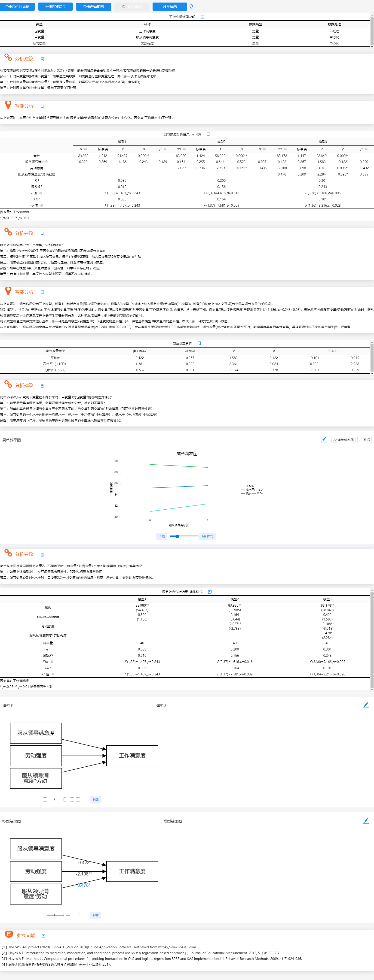This screenshot has width=374, height=980.
Task: Open the 简单斜率图 chart type selector
Action: point(343,440)
